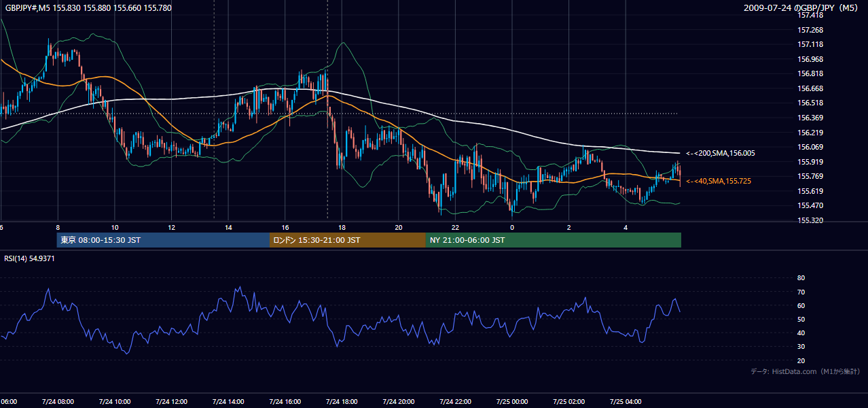868x408 pixels.
Task: Click the RSI(14) 54.9371 indicator label
Action: click(30, 258)
